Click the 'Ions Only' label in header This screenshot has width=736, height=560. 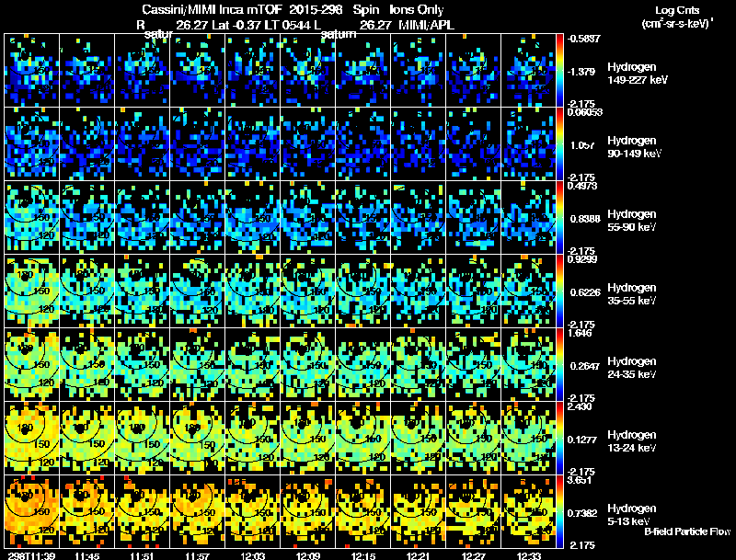tap(416, 10)
